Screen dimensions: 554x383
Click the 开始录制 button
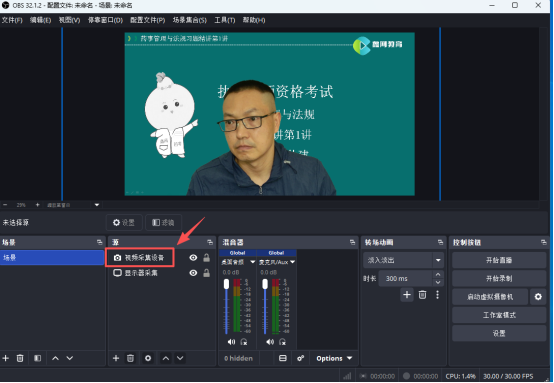pos(499,278)
